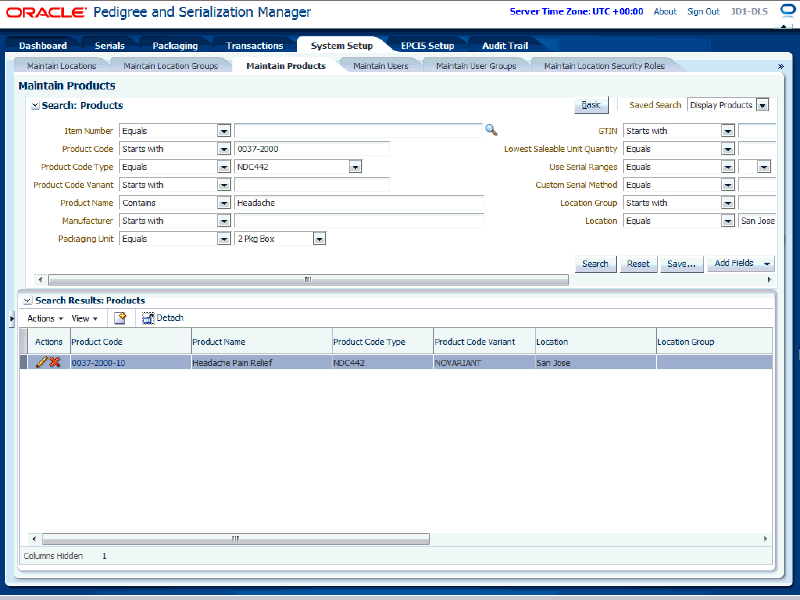Image resolution: width=800 pixels, height=600 pixels.
Task: Sort by the Location Group column header
Action: click(x=714, y=342)
